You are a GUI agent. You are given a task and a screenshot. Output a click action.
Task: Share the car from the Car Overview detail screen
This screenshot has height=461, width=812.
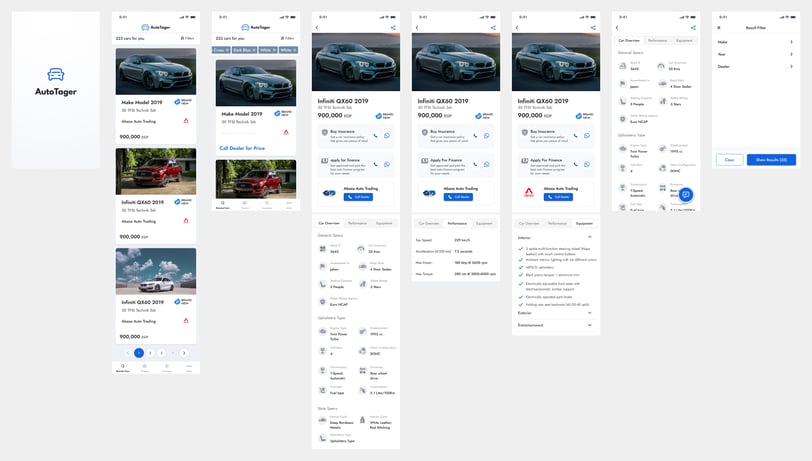click(393, 28)
